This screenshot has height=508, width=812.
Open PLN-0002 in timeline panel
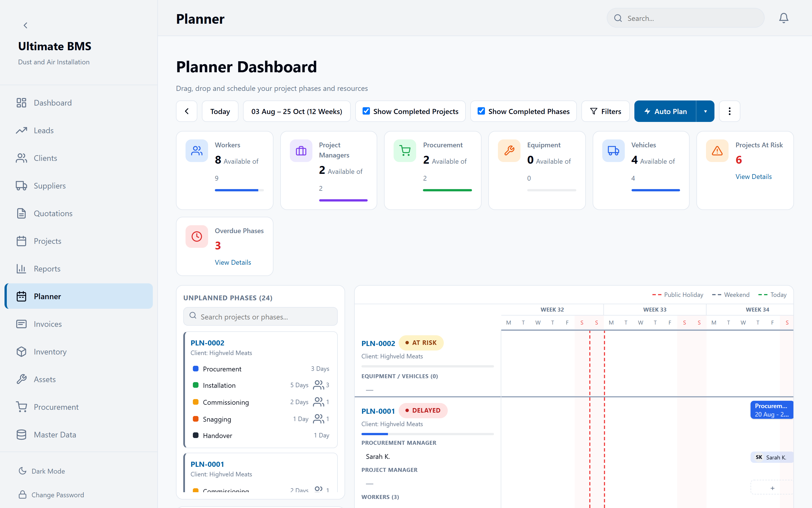point(378,343)
